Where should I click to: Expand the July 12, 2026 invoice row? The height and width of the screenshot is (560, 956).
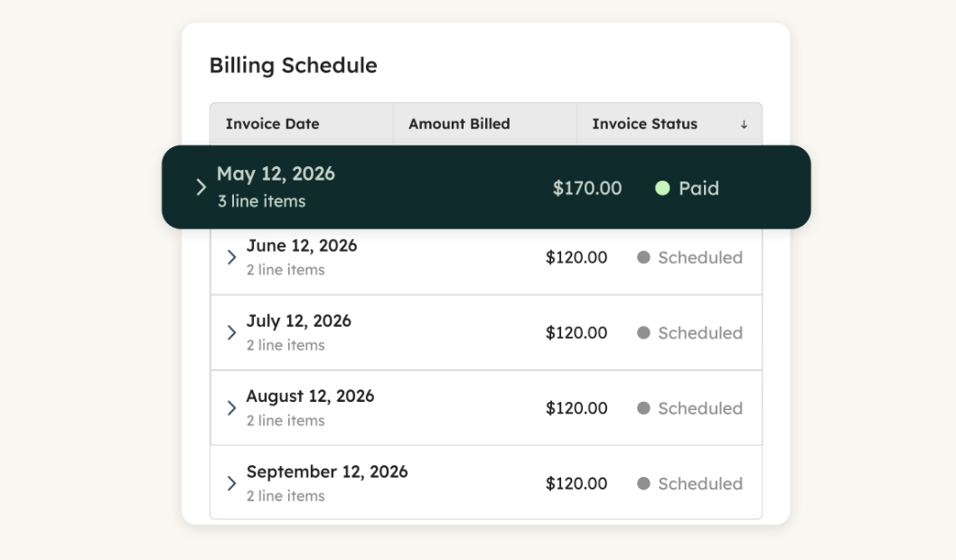pyautogui.click(x=231, y=332)
